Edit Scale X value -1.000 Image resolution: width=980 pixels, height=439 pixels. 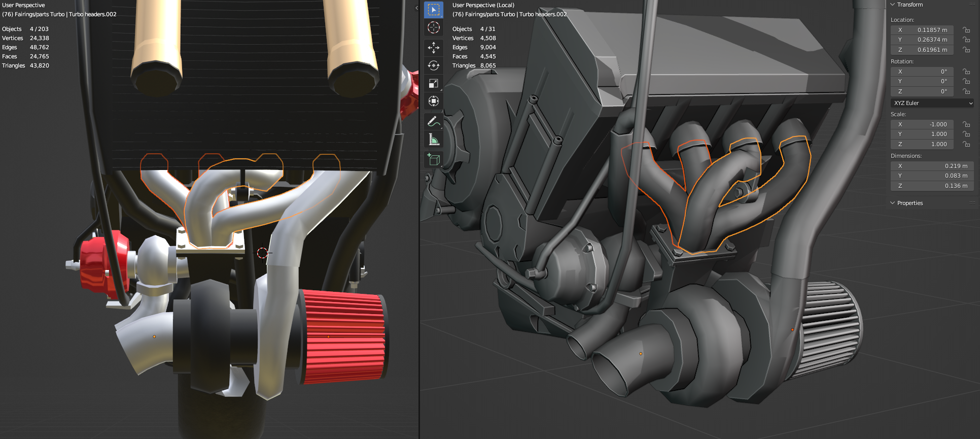click(x=922, y=124)
